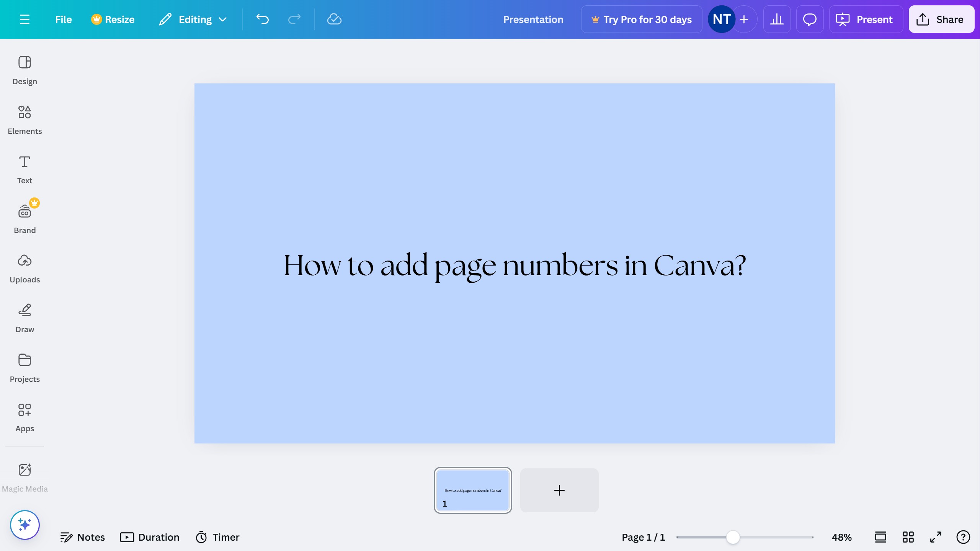Screen dimensions: 980x551
Task: Select the Draw tool
Action: [x=24, y=318]
